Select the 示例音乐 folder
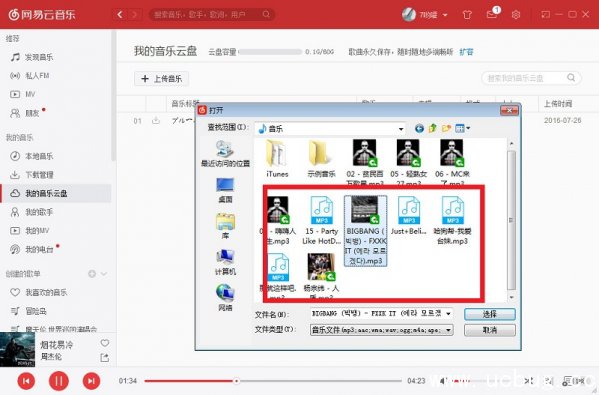This screenshot has width=599, height=395. [321, 159]
